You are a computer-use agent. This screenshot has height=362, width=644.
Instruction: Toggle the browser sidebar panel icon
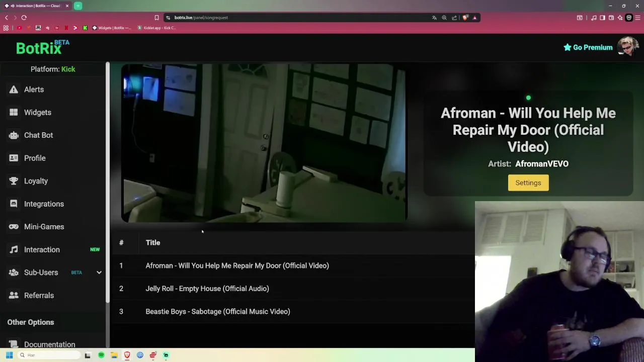(x=602, y=18)
